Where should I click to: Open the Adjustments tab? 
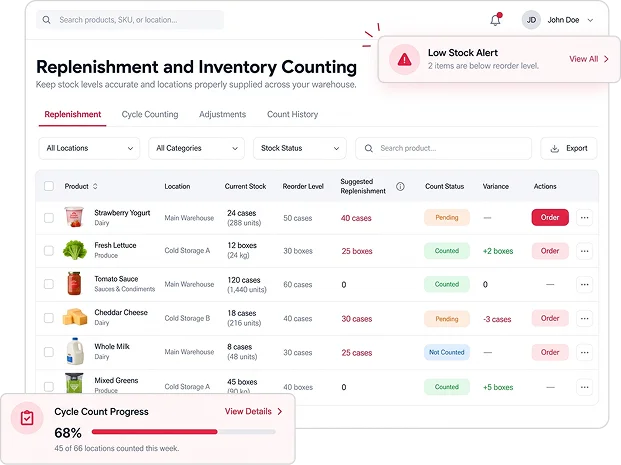point(222,114)
